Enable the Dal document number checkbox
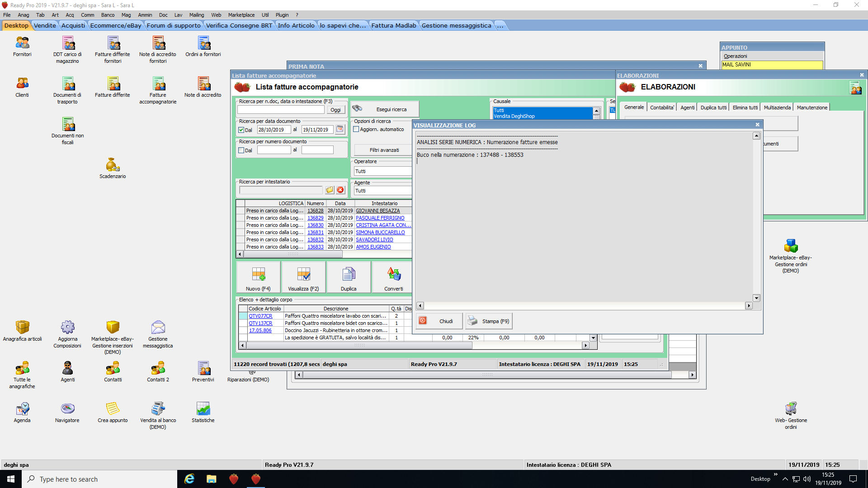The height and width of the screenshot is (488, 868). (x=241, y=150)
